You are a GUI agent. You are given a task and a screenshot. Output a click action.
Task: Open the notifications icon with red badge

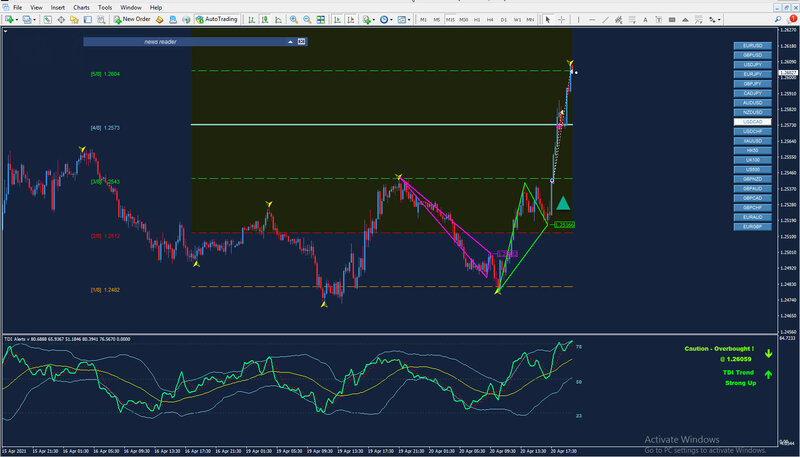(x=792, y=19)
